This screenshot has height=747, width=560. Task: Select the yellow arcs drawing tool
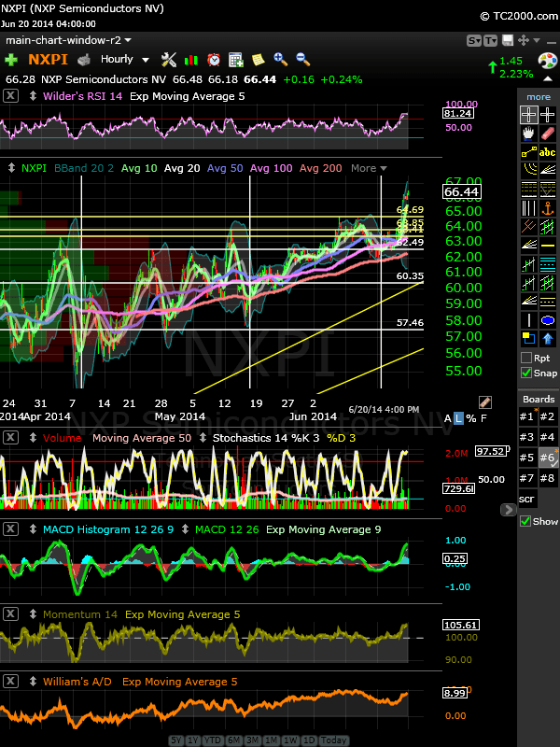pyautogui.click(x=528, y=171)
